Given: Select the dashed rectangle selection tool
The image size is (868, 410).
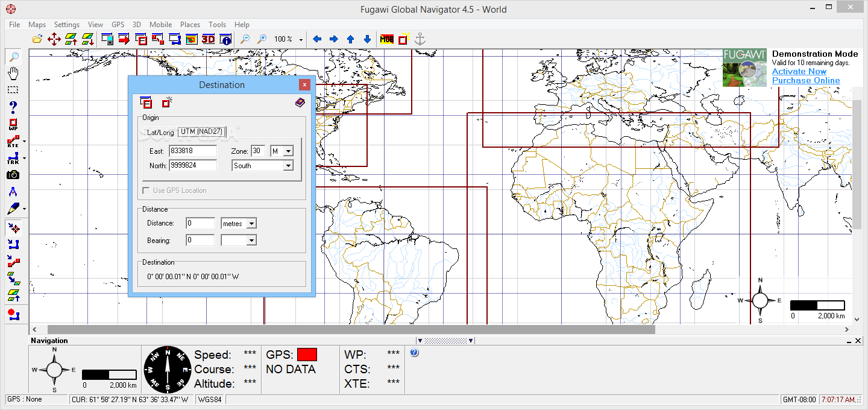Looking at the screenshot, I should (13, 90).
